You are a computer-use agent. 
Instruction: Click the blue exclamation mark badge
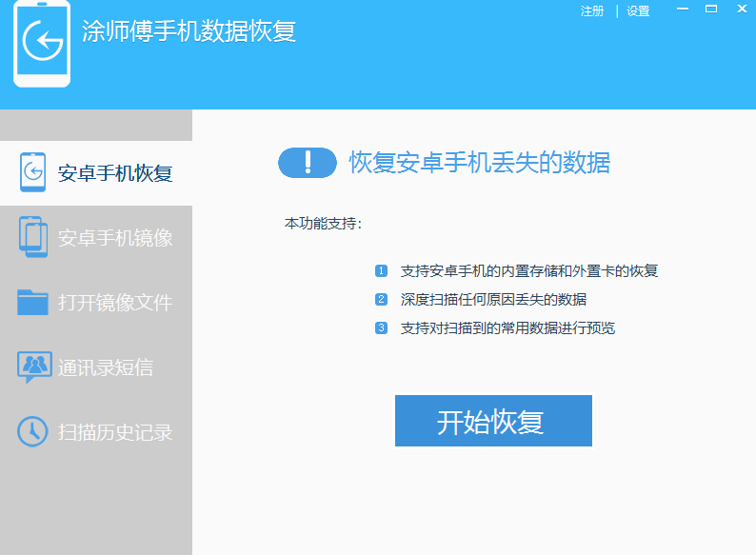click(308, 163)
